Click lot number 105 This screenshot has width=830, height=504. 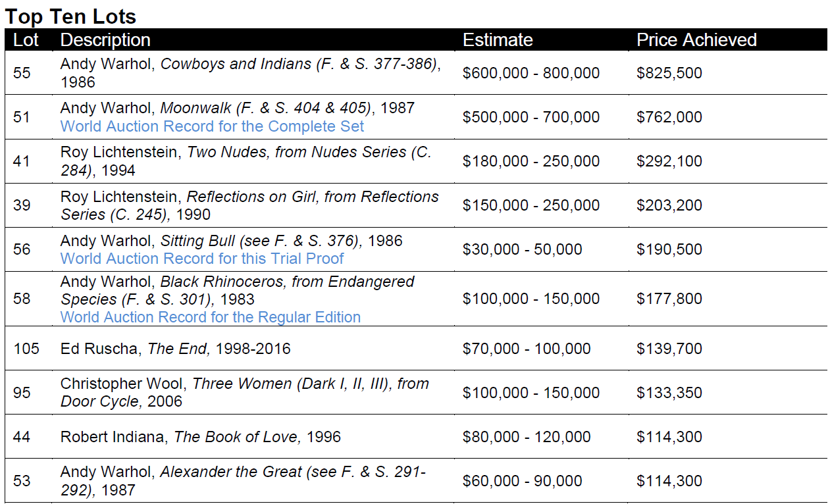[26, 349]
